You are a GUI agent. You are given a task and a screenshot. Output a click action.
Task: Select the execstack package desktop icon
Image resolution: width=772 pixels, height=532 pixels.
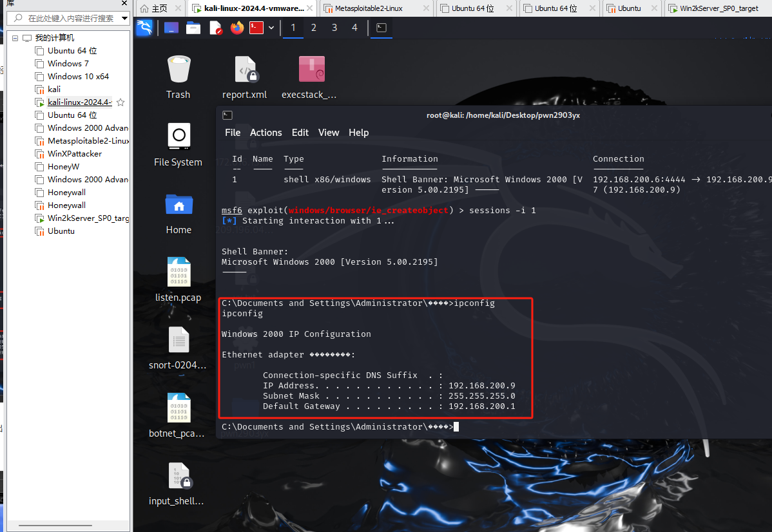click(x=310, y=77)
